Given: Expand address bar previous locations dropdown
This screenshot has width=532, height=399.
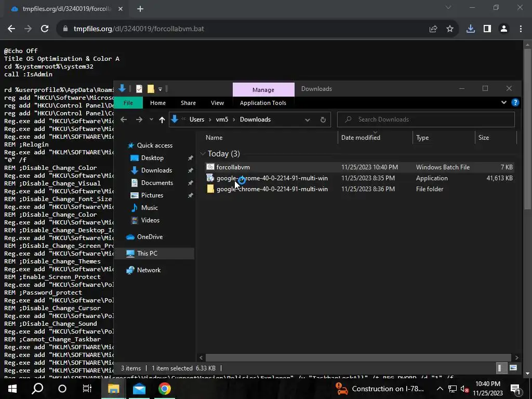Looking at the screenshot, I should point(308,120).
